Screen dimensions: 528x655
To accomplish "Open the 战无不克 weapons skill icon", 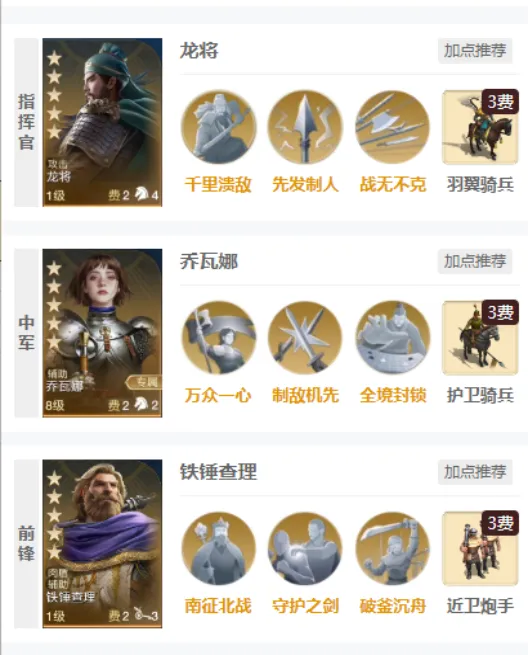I will click(393, 127).
